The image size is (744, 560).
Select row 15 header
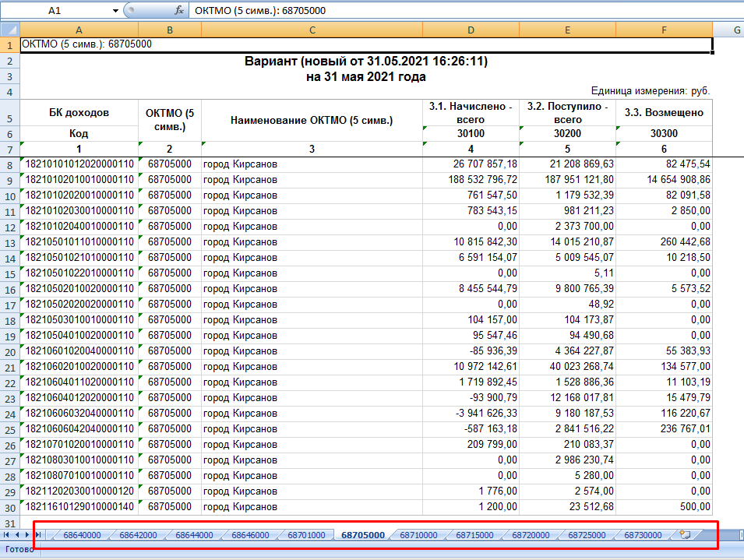(x=9, y=274)
